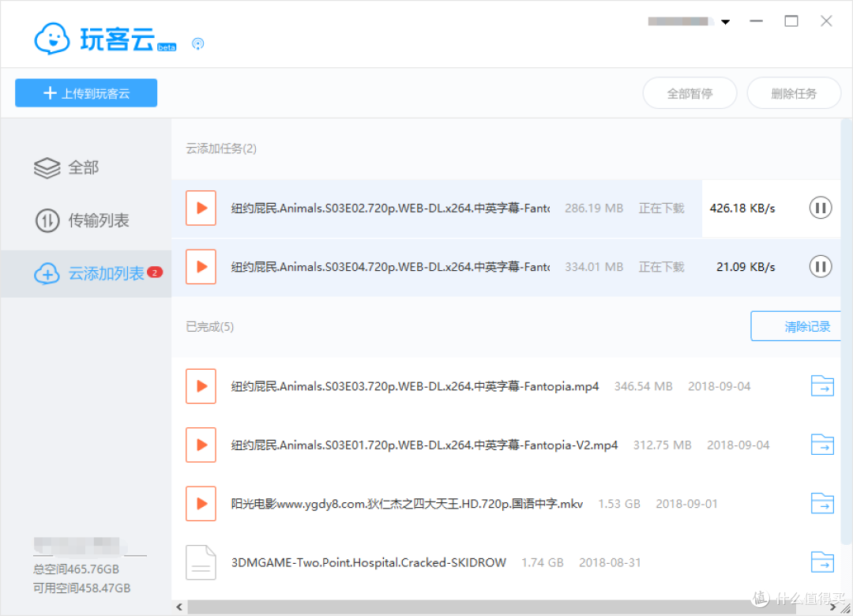
Task: Select the S03E04 downloading task name
Action: click(x=391, y=267)
